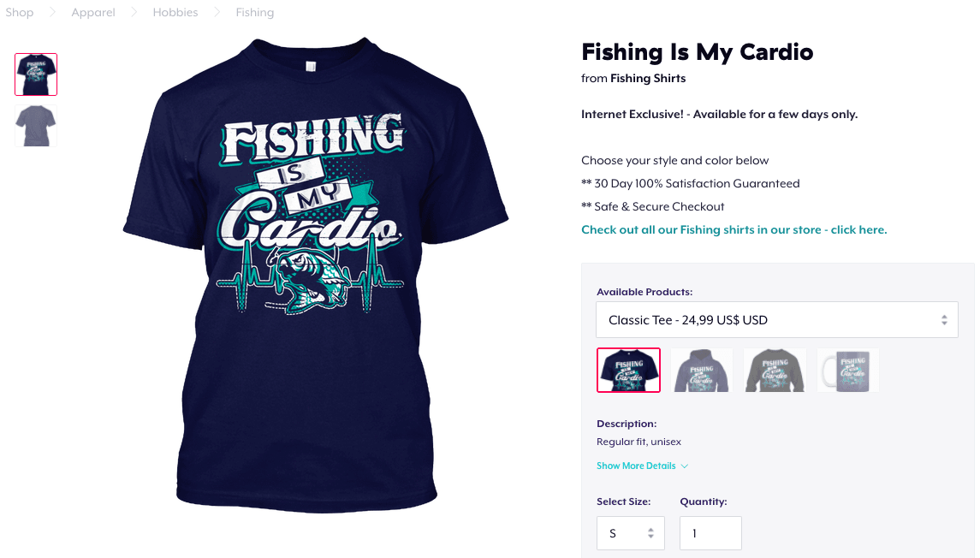Go to Apparel breadcrumb

coord(93,13)
